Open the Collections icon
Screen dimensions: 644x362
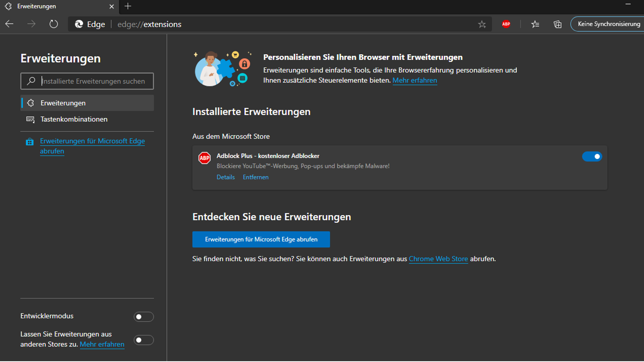pos(557,25)
